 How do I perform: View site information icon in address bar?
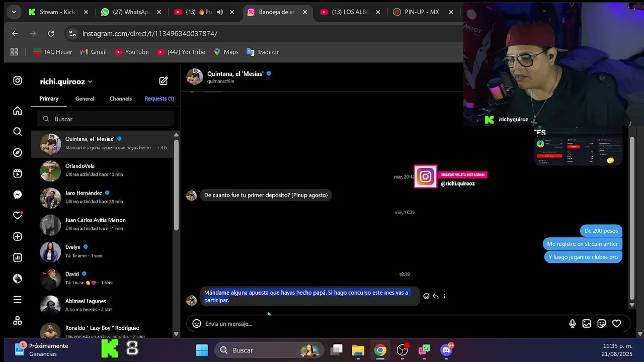[72, 34]
